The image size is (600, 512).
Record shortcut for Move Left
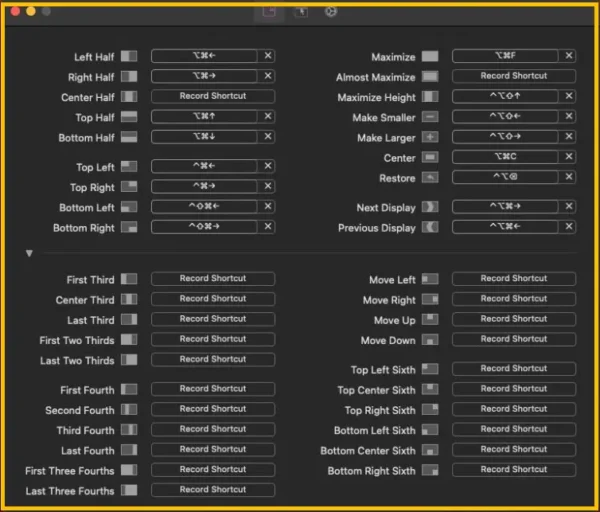tap(514, 279)
